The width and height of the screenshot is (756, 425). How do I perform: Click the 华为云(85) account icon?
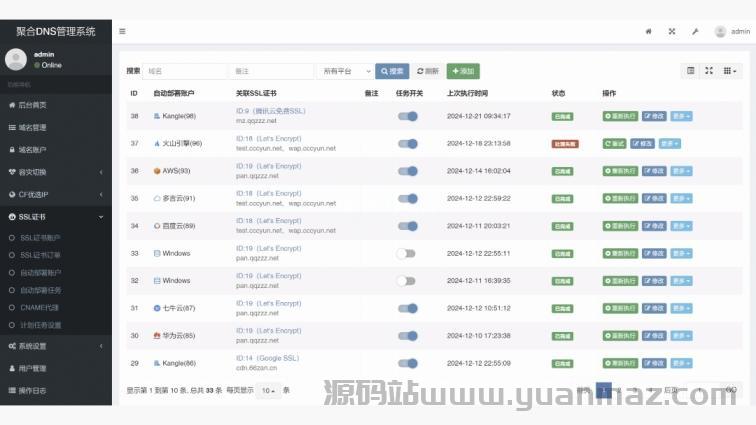pos(157,336)
